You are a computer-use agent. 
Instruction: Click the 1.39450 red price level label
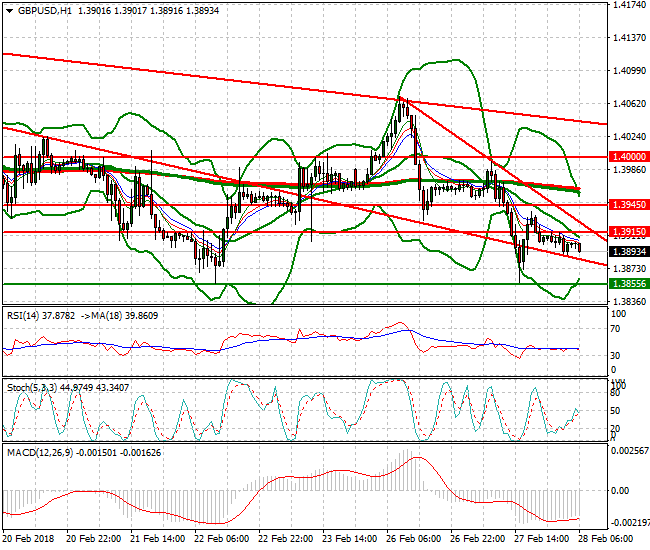coord(629,205)
